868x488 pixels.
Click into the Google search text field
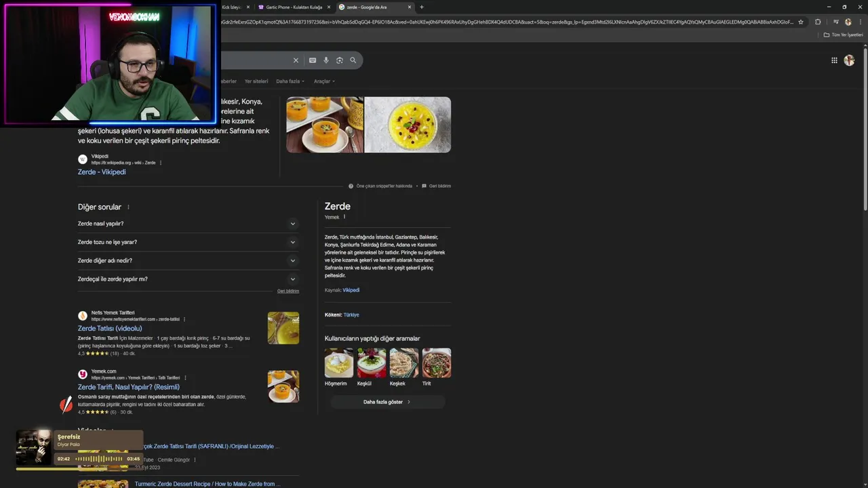click(x=254, y=60)
